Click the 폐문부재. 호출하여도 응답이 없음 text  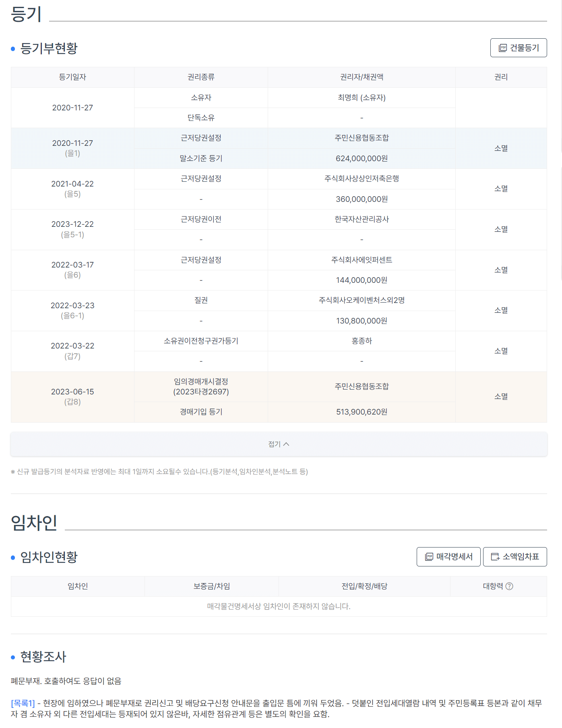coord(66,681)
